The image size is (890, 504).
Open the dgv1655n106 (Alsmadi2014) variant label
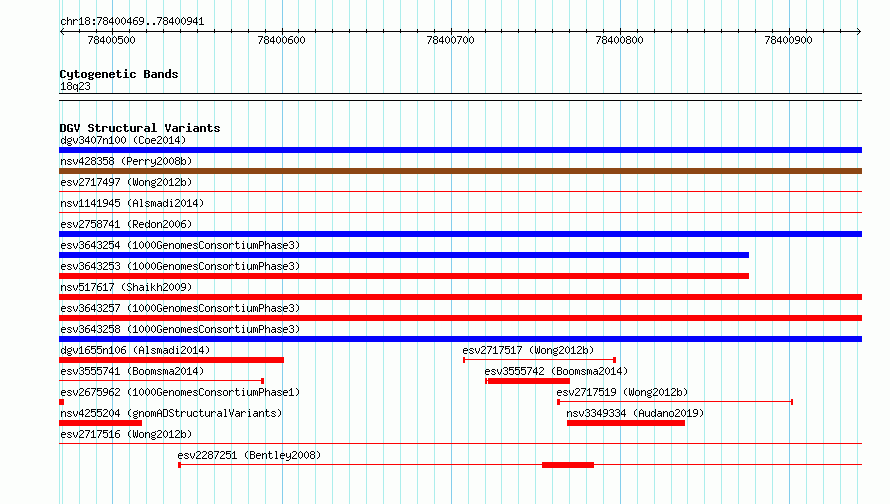[x=135, y=350]
